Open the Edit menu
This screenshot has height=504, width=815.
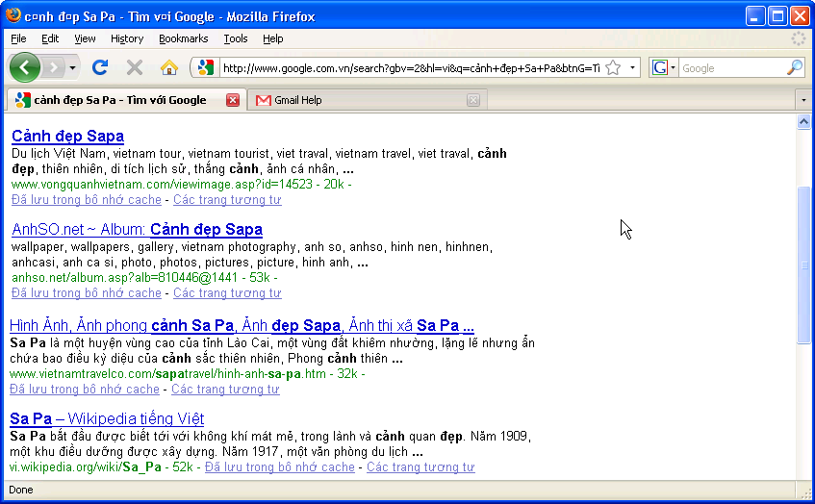(50, 39)
